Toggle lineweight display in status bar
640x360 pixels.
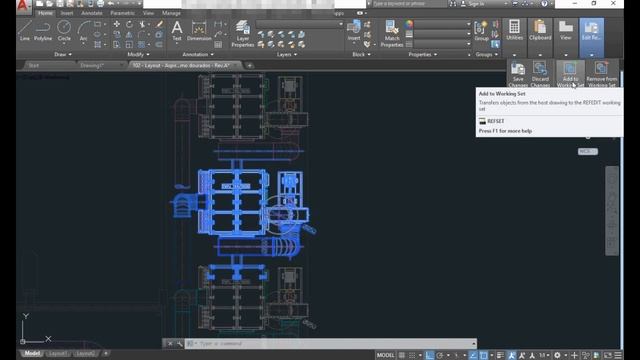500,356
